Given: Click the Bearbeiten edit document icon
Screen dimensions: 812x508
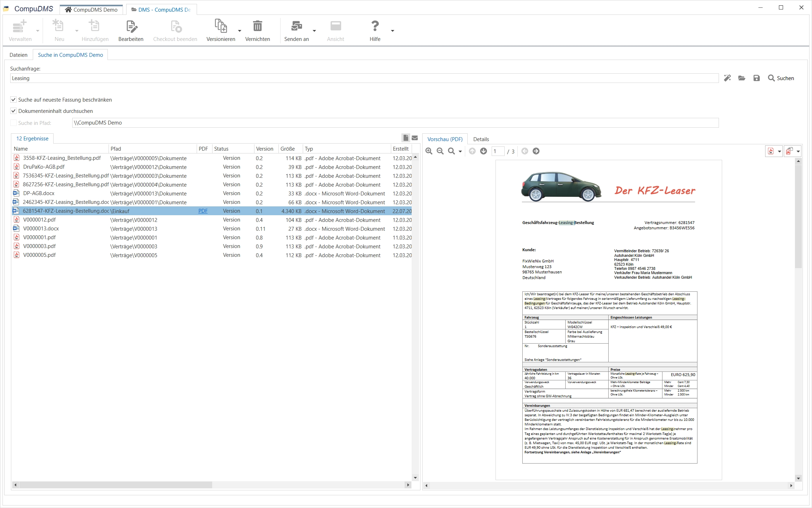Looking at the screenshot, I should (x=131, y=27).
